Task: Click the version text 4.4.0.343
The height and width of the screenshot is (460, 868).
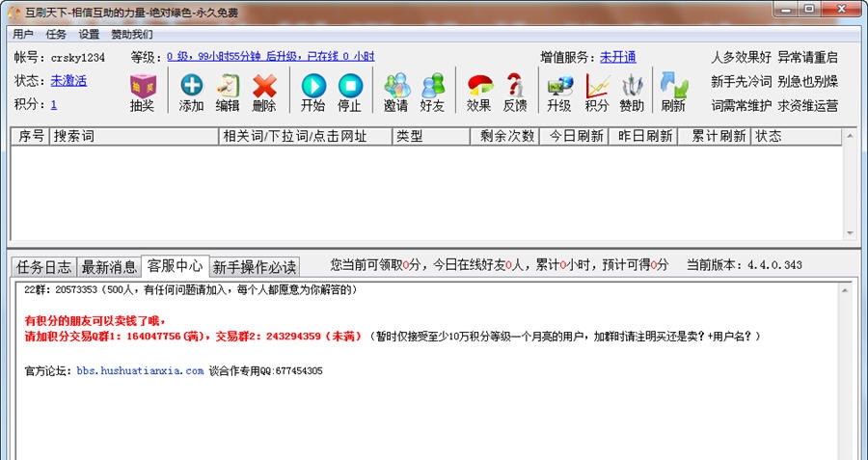Action: click(x=774, y=265)
